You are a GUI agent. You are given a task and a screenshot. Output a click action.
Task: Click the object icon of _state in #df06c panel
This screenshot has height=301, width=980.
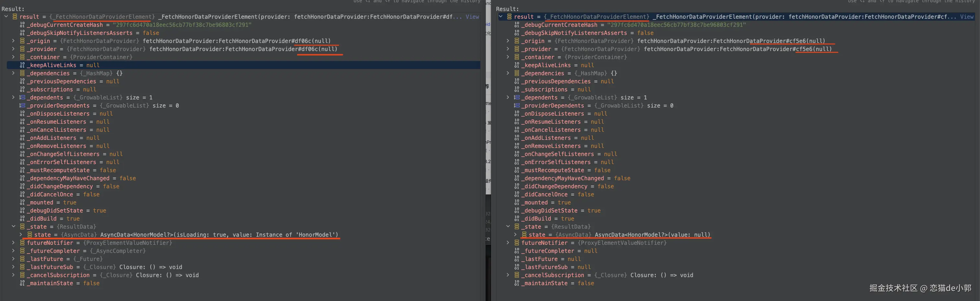click(22, 227)
